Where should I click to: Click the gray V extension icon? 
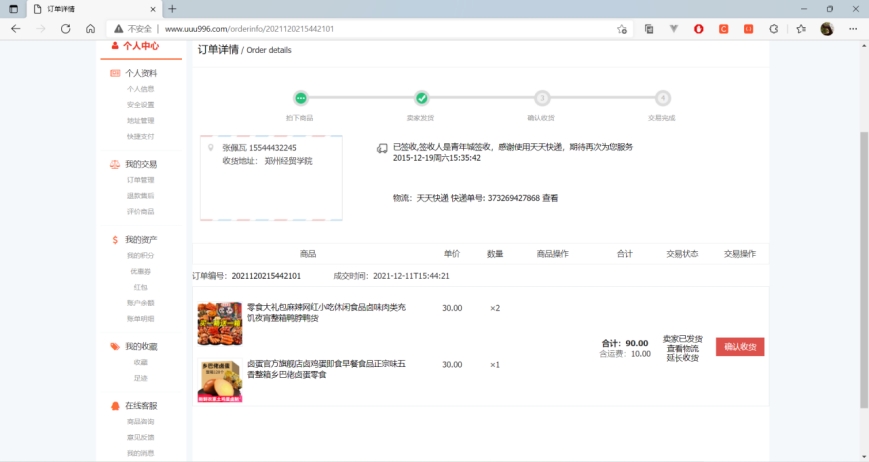673,29
